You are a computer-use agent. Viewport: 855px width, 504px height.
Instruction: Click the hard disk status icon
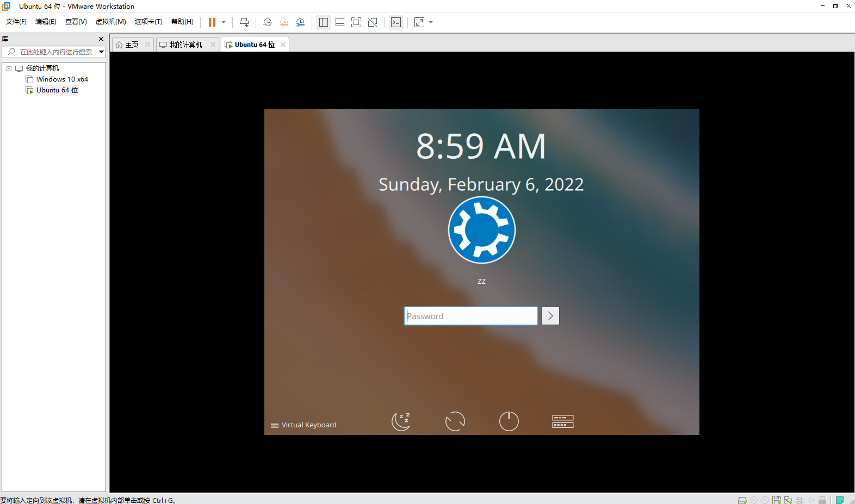(x=742, y=500)
